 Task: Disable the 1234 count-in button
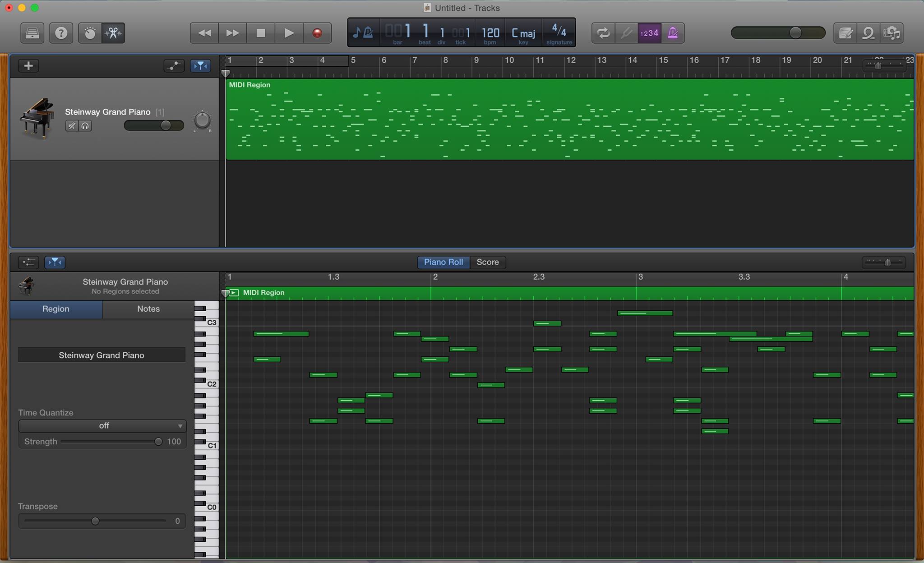649,33
